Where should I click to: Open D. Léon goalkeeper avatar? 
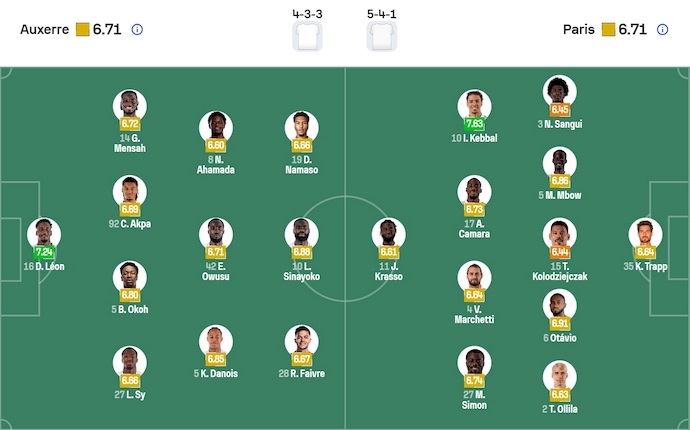click(44, 234)
